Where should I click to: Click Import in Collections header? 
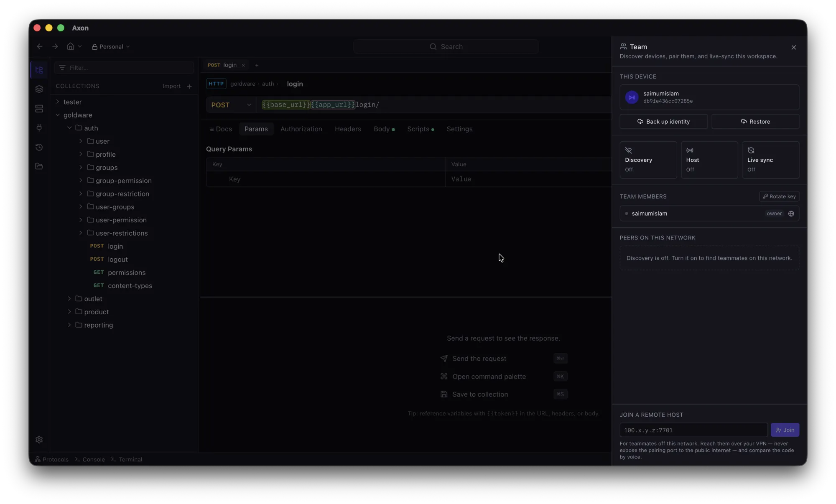pos(171,87)
